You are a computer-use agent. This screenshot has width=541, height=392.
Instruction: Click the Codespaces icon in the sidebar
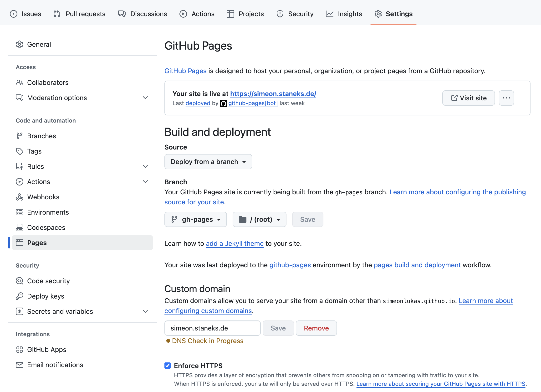click(x=20, y=227)
